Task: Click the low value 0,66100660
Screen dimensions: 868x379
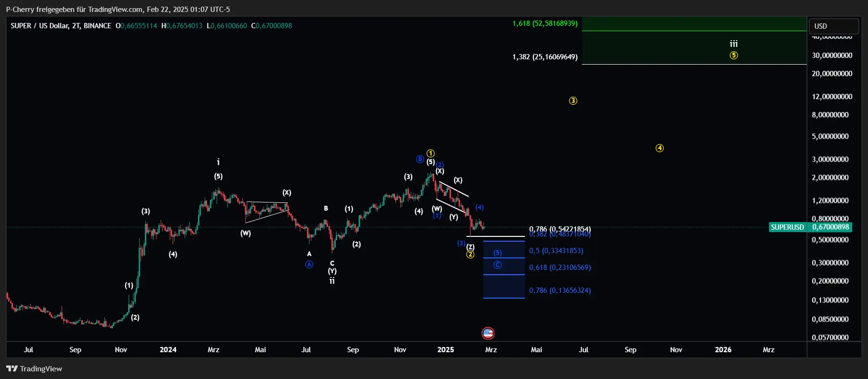Action: pos(229,26)
